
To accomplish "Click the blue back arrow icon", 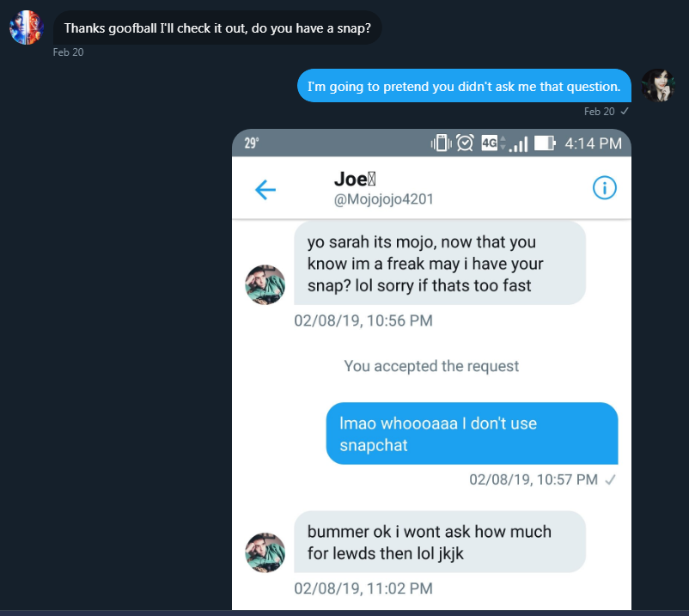I will 265,190.
